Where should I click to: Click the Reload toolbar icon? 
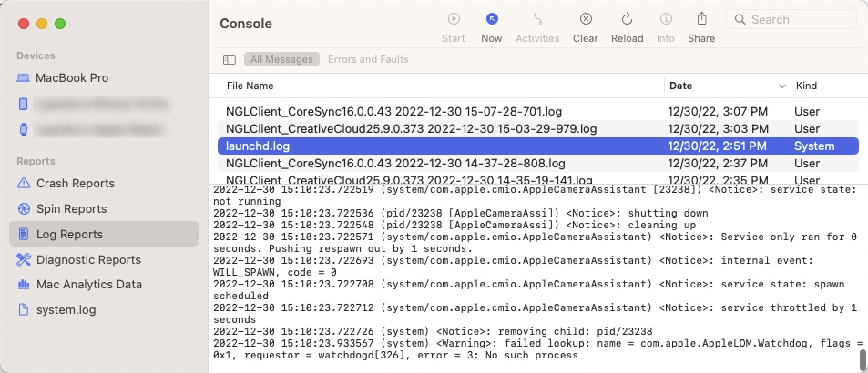[x=627, y=19]
